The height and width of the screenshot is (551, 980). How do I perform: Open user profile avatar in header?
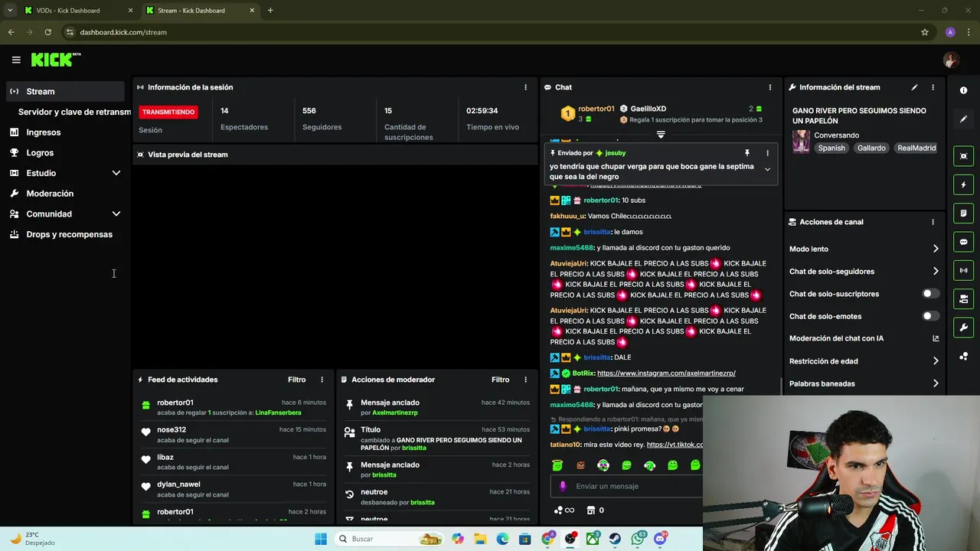951,60
